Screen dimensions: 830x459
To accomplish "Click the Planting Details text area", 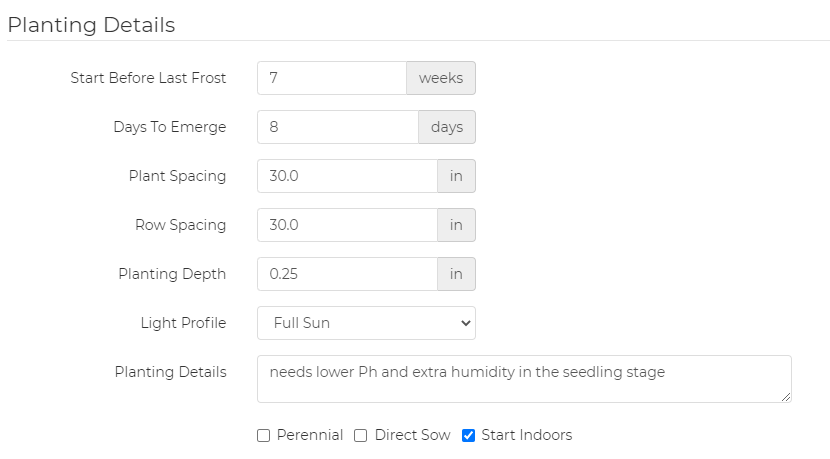I will click(524, 379).
